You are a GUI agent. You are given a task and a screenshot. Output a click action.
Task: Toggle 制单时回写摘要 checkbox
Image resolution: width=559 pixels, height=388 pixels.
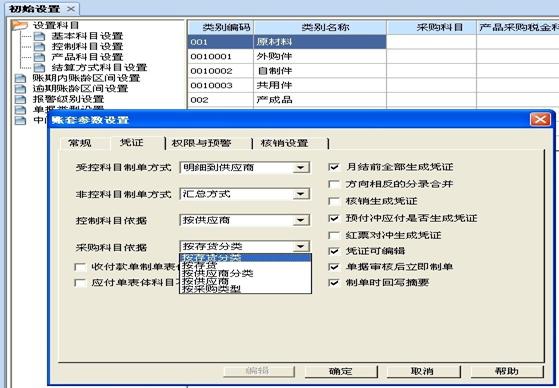(x=334, y=282)
